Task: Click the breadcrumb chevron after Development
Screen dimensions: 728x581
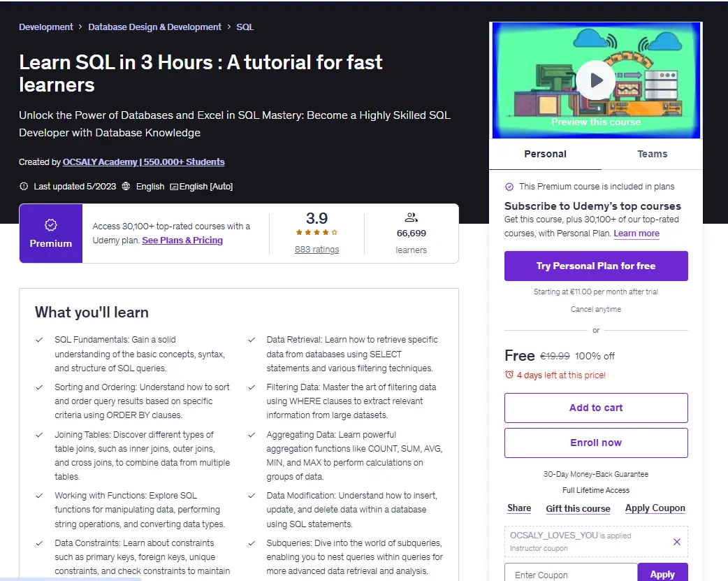Action: click(x=80, y=27)
